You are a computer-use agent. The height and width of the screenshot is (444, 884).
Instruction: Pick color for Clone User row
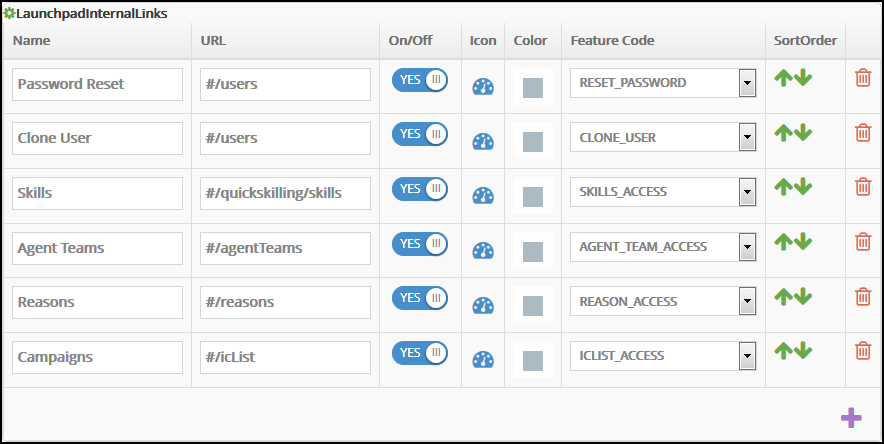(532, 142)
